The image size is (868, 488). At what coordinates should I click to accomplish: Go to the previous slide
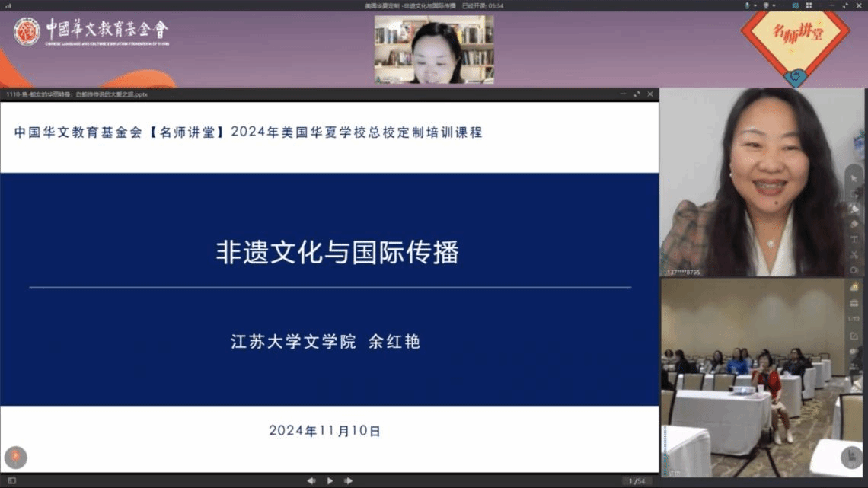pos(311,481)
